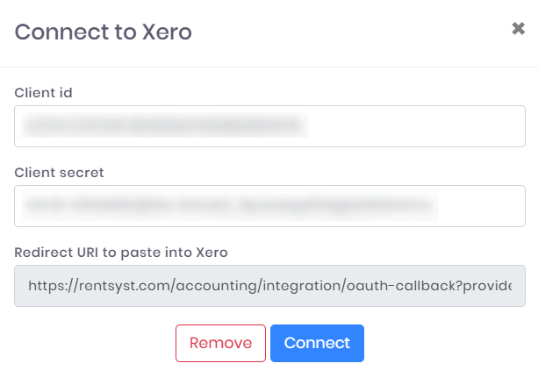This screenshot has height=392, width=538.
Task: Dismiss the modal using the X icon
Action: coord(518,29)
